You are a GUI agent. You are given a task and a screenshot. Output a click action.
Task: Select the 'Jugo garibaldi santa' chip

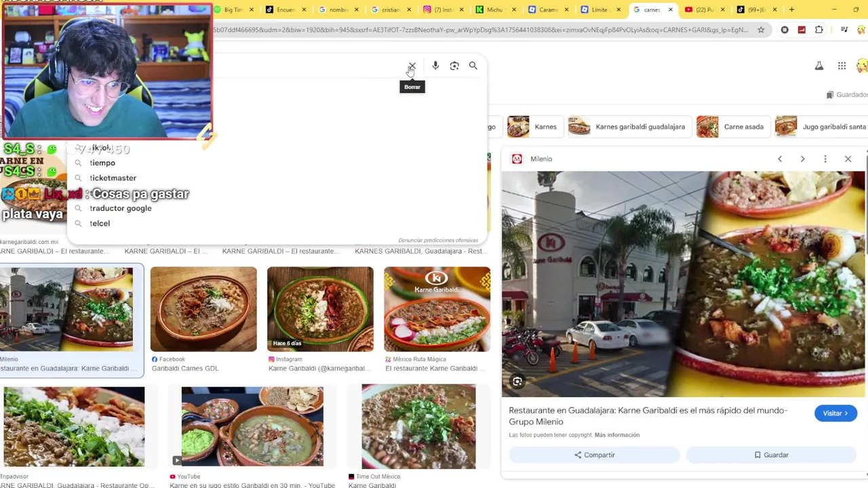[x=821, y=127]
